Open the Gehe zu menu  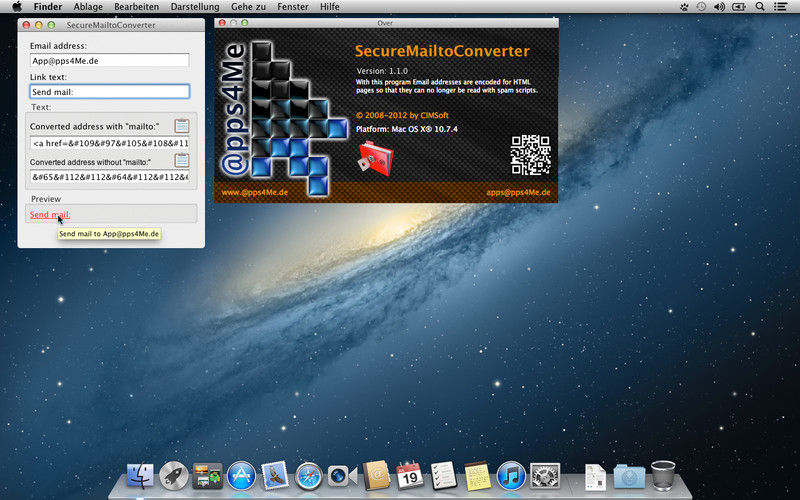coord(248,7)
